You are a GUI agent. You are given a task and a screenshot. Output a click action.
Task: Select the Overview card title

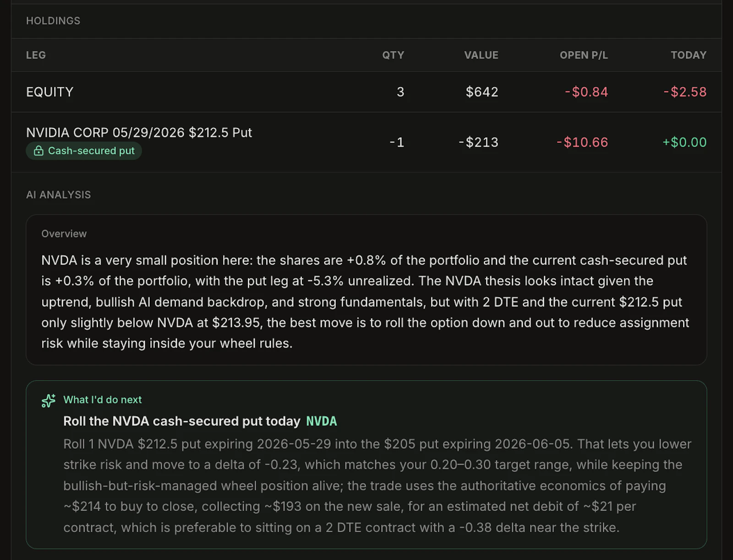click(64, 234)
